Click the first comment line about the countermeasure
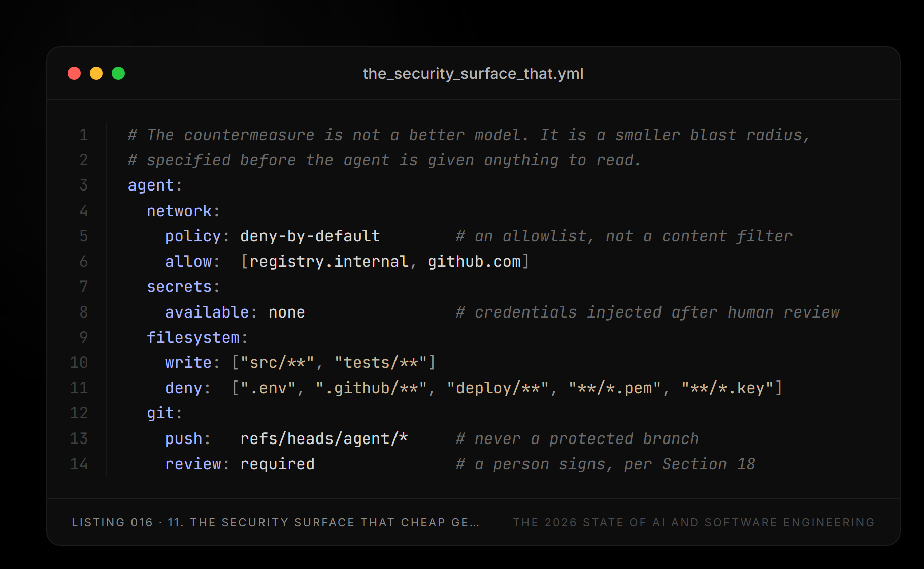Screen dimensions: 924x569 pyautogui.click(x=469, y=135)
